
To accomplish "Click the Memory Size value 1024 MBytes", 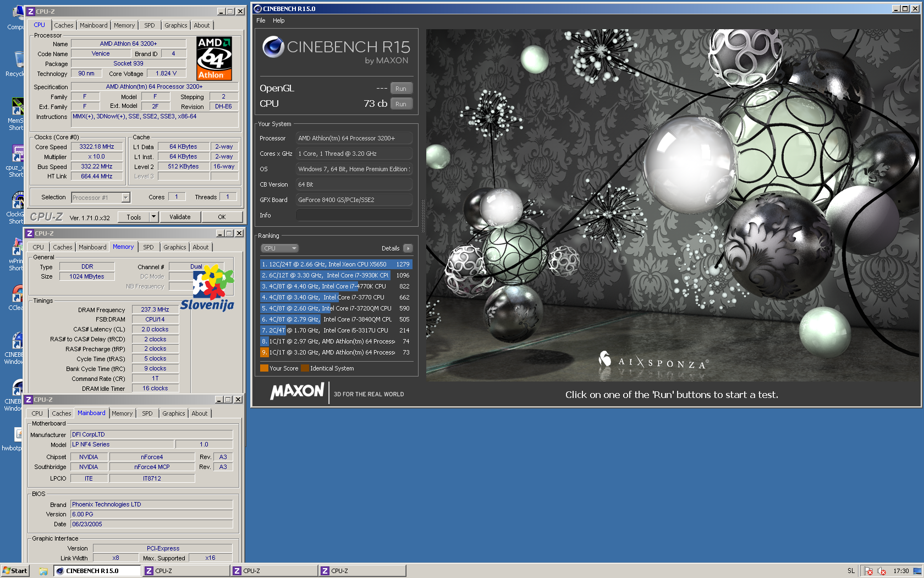I will click(87, 276).
